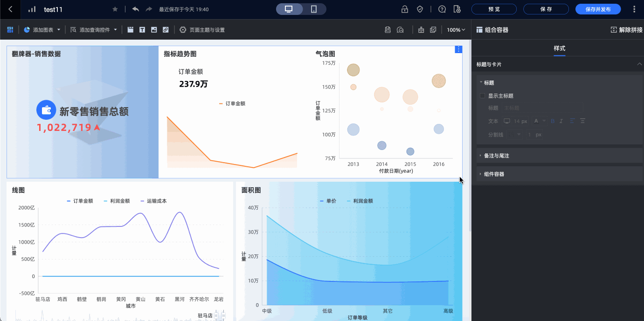Insert a text box widget
The image size is (644, 321).
[x=142, y=30]
